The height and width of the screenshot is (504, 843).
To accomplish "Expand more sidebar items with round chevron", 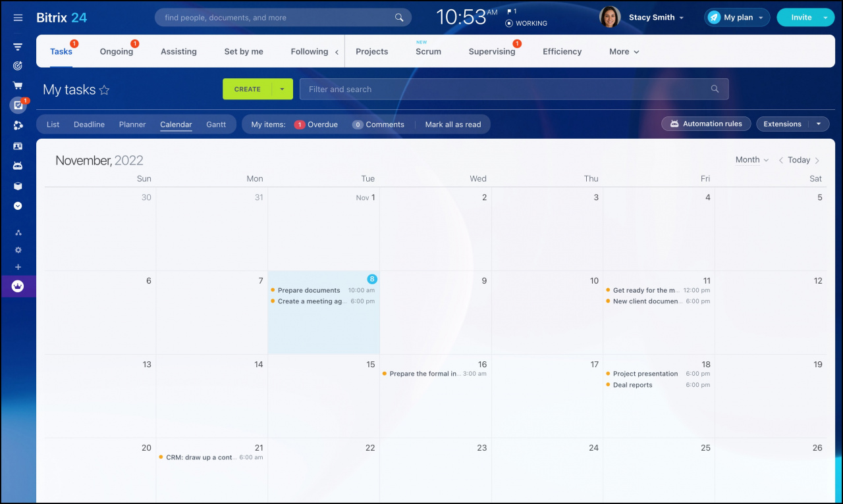I will point(18,206).
